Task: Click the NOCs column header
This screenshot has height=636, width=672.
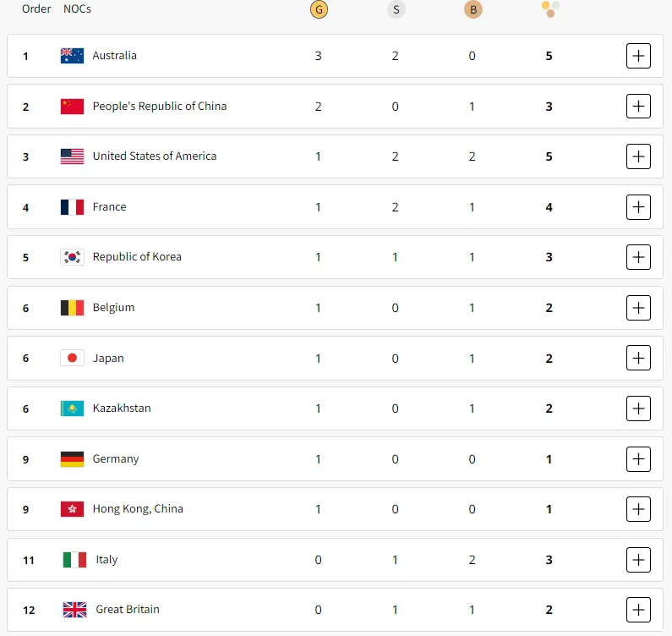Action: (77, 9)
